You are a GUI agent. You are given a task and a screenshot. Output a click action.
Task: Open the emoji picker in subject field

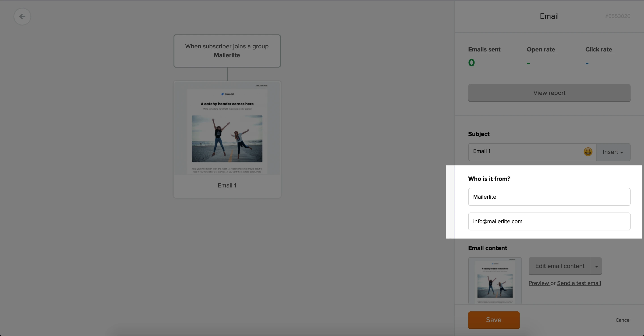tap(588, 152)
